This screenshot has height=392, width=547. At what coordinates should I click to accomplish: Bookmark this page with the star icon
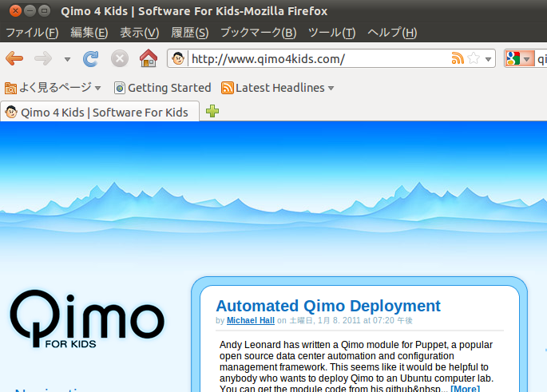pos(474,58)
